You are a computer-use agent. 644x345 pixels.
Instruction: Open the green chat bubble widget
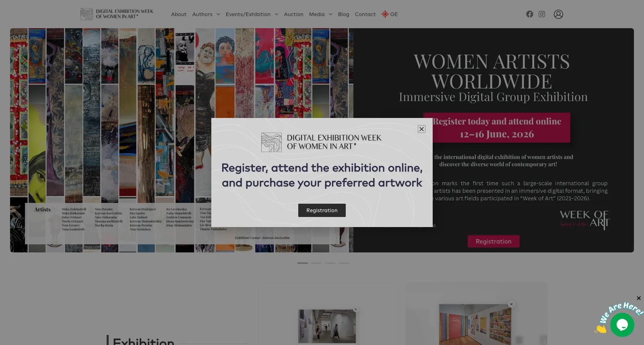coord(622,324)
